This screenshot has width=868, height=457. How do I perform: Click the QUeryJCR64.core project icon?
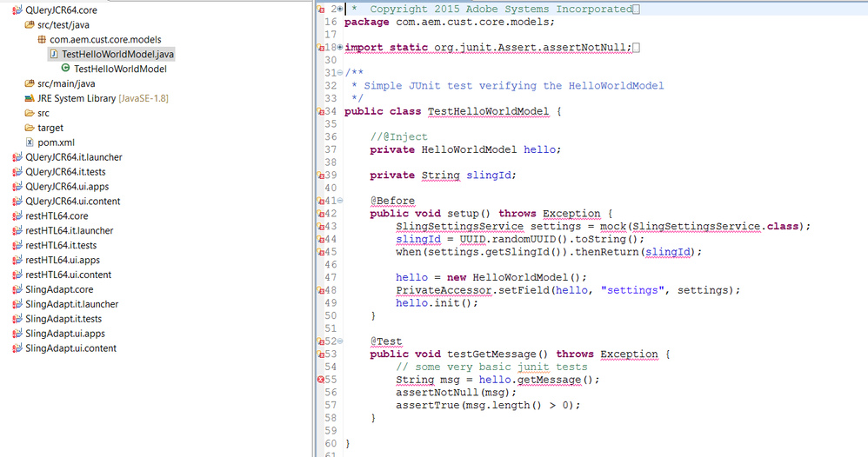point(17,10)
